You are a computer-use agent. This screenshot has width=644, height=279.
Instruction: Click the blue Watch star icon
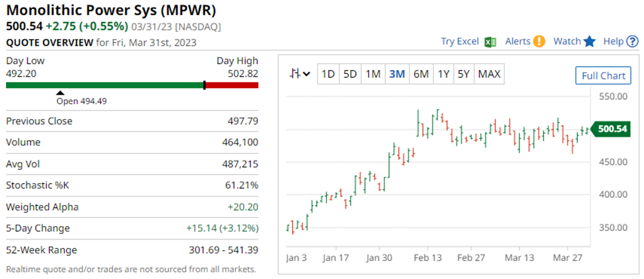coord(589,41)
